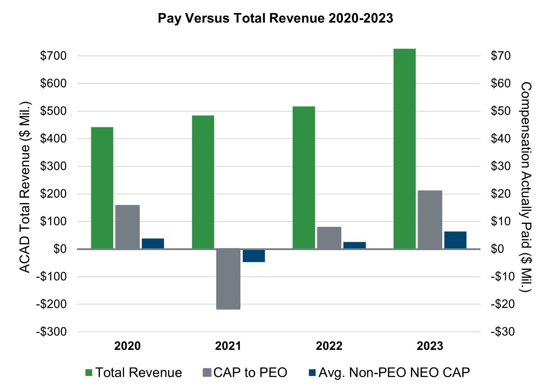Click the 2020 Total Revenue green bar
This screenshot has width=551, height=392.
click(x=102, y=188)
